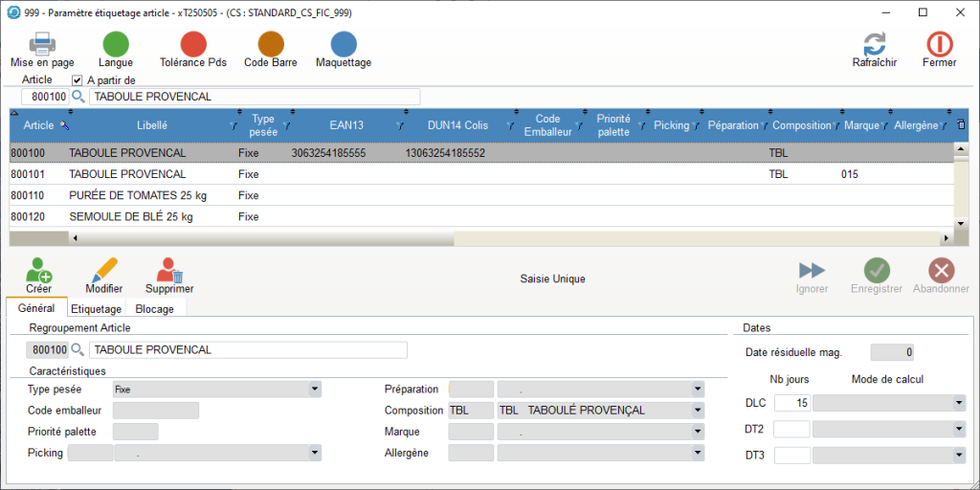Refresh the list with Rafraîchir
The height and width of the screenshot is (490, 980).
[874, 44]
